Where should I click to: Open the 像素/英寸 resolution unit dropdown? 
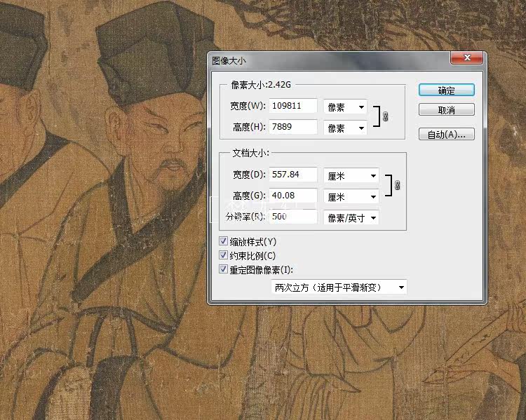click(351, 218)
